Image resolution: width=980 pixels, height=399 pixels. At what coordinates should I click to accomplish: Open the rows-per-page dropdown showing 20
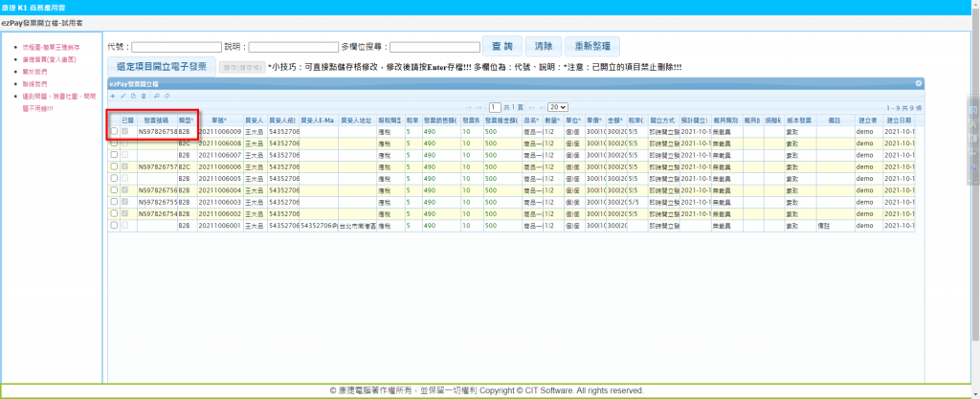tap(558, 106)
